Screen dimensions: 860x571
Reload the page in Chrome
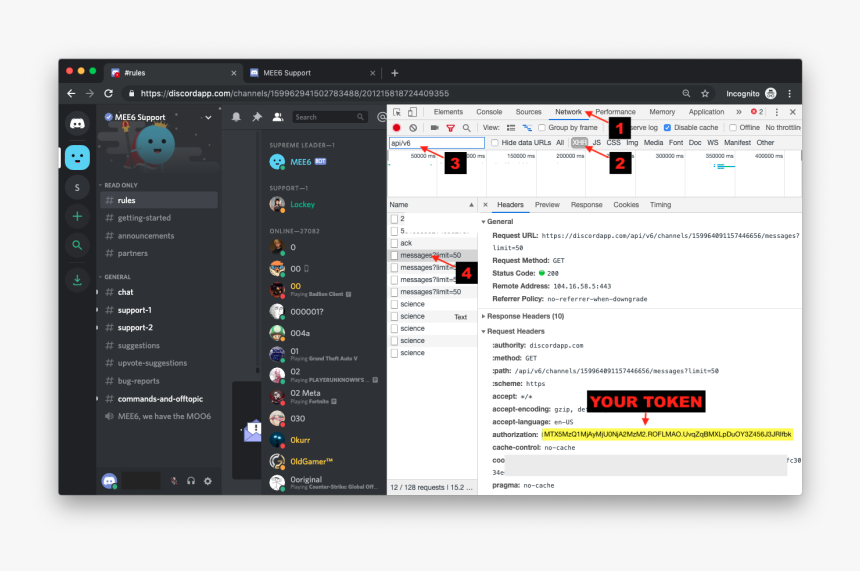(x=109, y=93)
